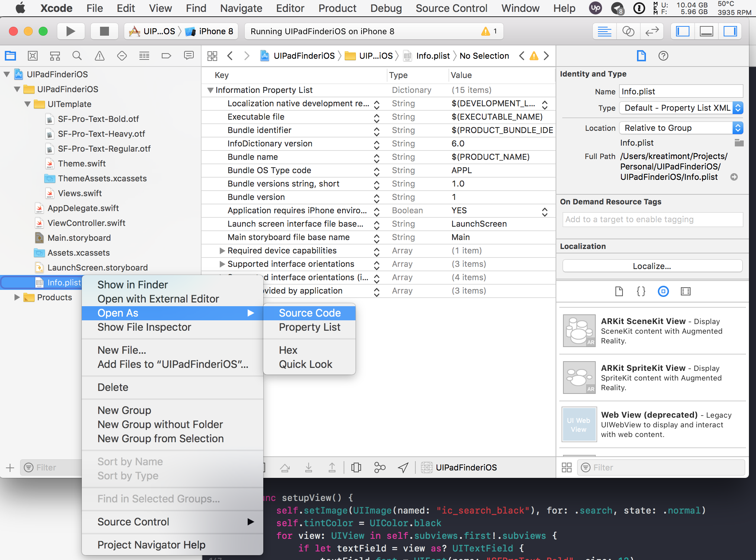This screenshot has height=560, width=756.
Task: Show the Media library icon
Action: click(x=685, y=291)
